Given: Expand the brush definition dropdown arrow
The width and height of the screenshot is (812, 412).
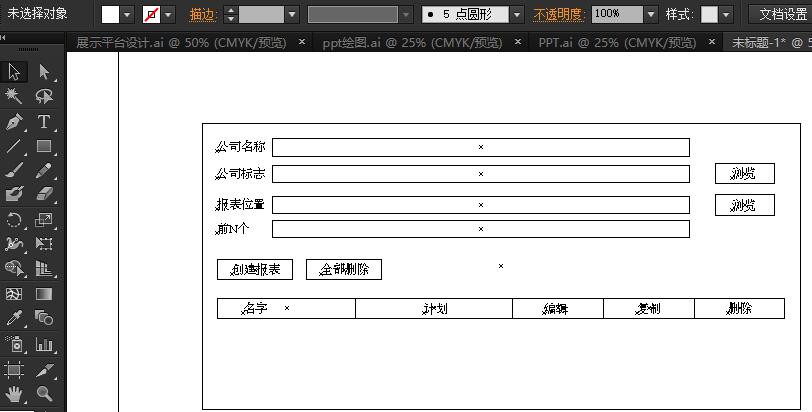Looking at the screenshot, I should coord(516,14).
